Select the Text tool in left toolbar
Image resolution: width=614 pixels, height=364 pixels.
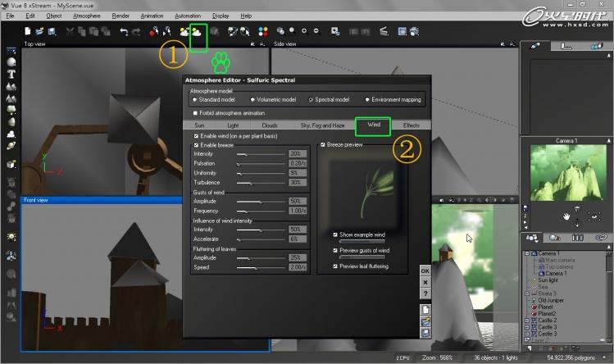(x=11, y=74)
